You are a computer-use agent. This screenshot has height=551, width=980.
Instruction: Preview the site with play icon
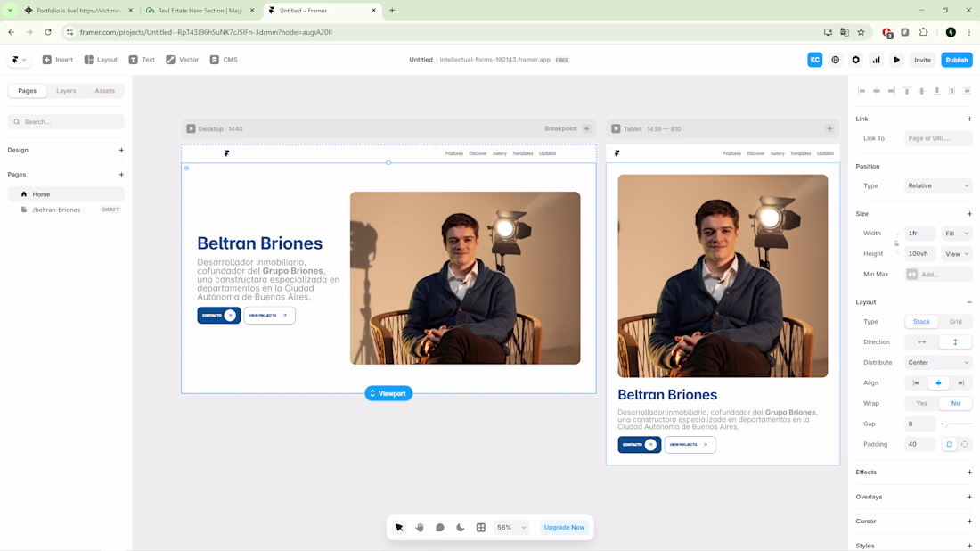point(897,60)
